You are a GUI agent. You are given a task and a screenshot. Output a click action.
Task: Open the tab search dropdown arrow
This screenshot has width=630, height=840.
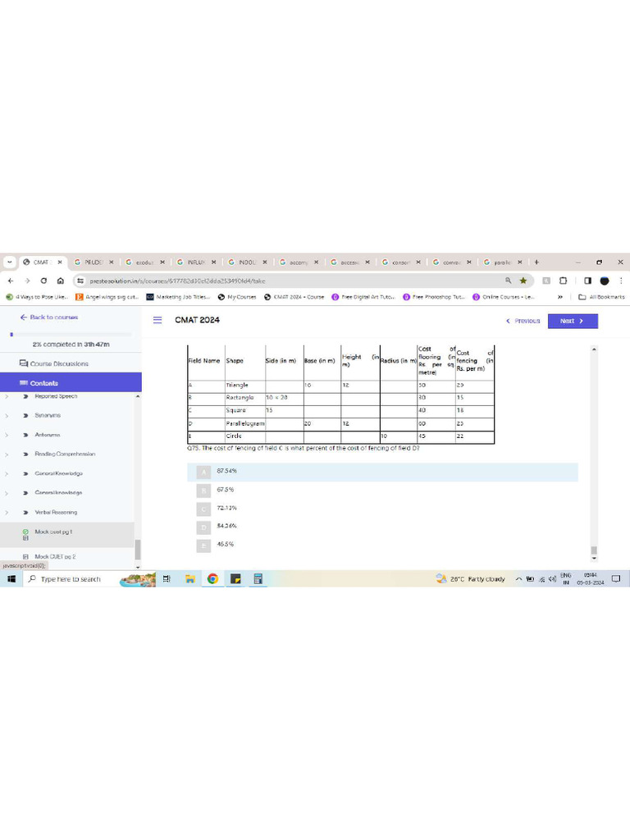tap(9, 262)
